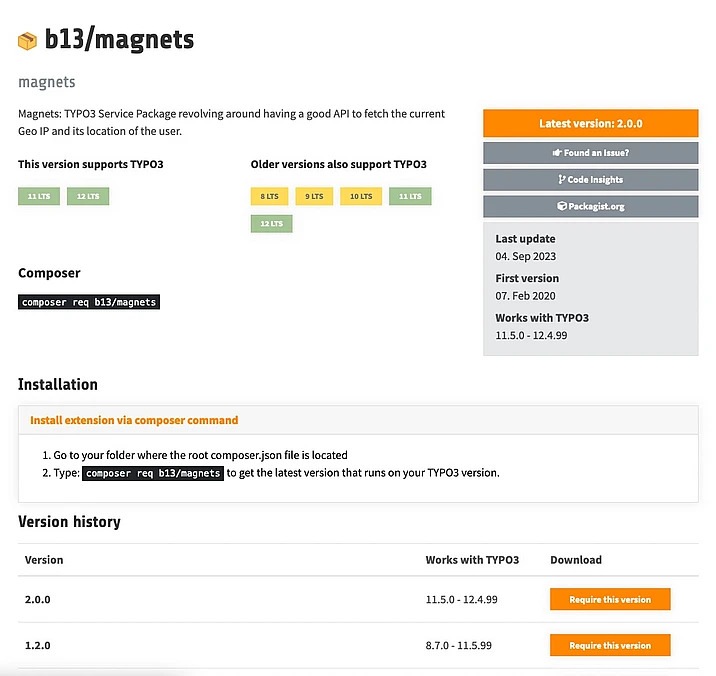Click 11 LTS under This version supports TYPO3
Screen dimensions: 716x676
[x=39, y=197]
